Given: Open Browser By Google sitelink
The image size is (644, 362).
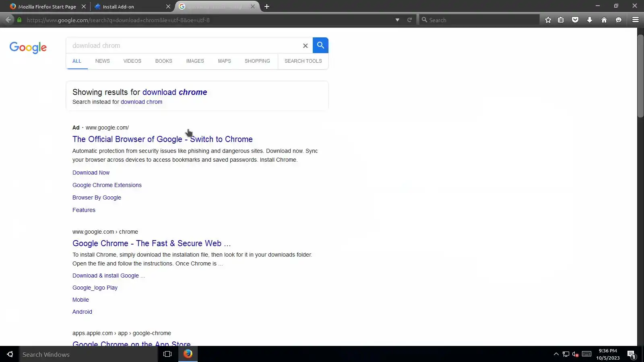Looking at the screenshot, I should [x=97, y=197].
